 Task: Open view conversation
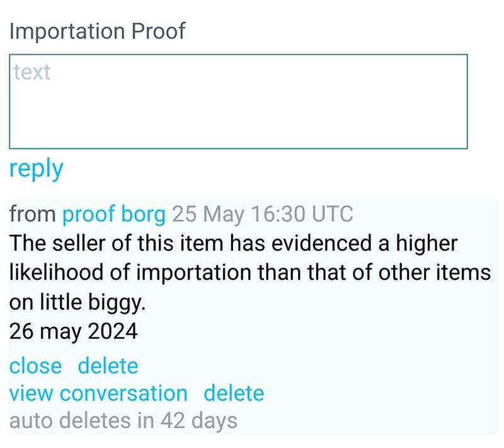pos(98,393)
